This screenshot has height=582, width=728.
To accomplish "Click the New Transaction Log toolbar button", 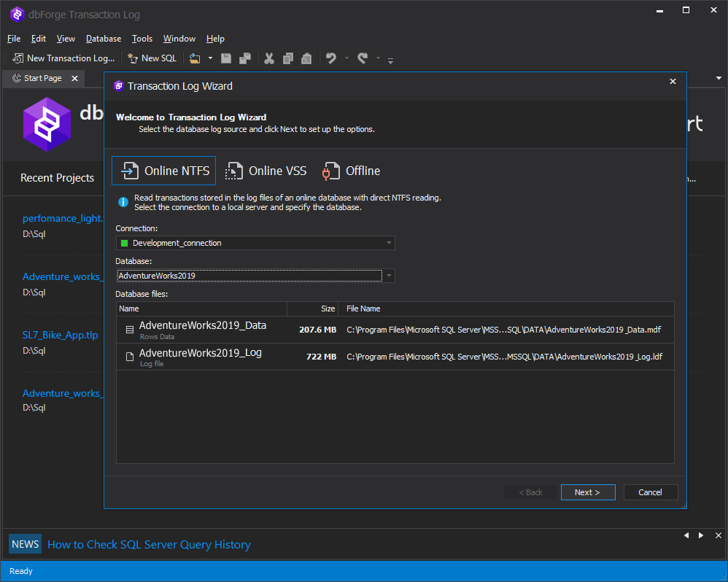I will point(64,58).
